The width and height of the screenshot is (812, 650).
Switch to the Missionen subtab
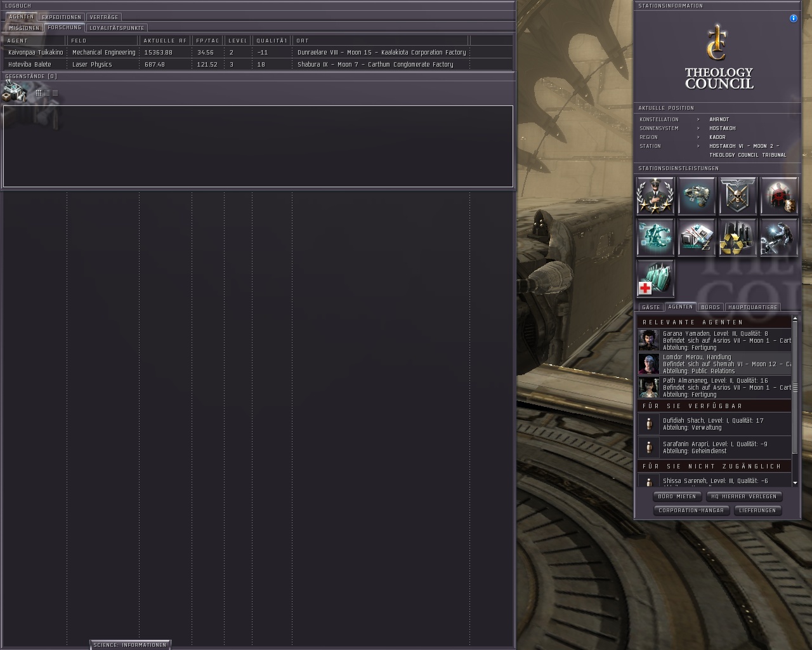(x=24, y=28)
